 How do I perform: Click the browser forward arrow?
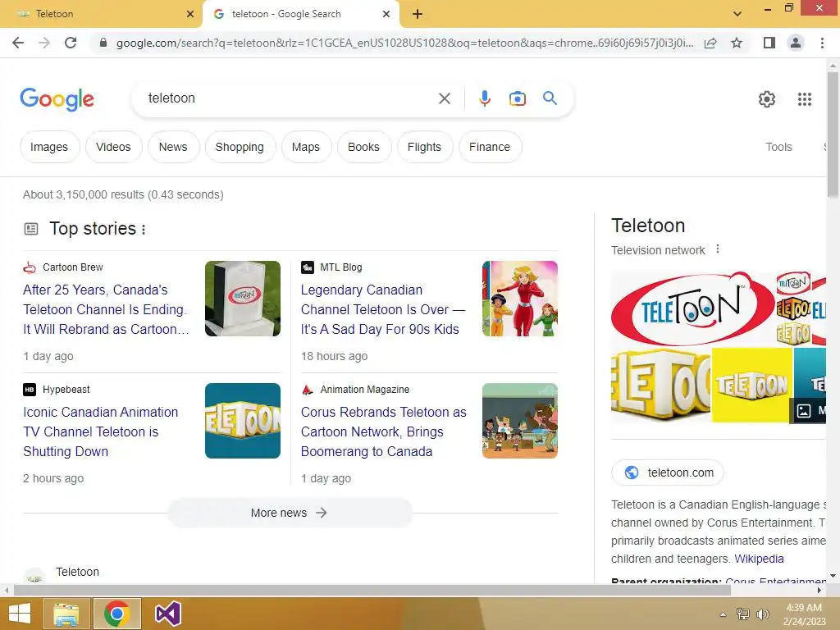[x=44, y=43]
